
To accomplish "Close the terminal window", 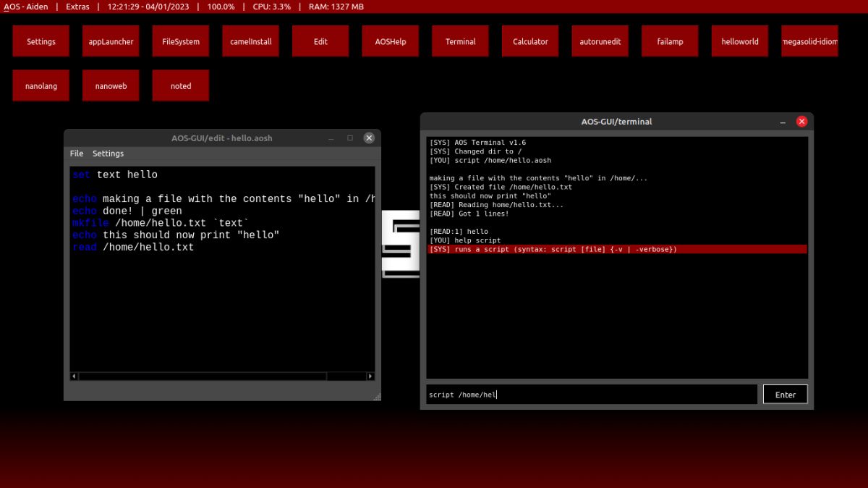I will coord(801,122).
